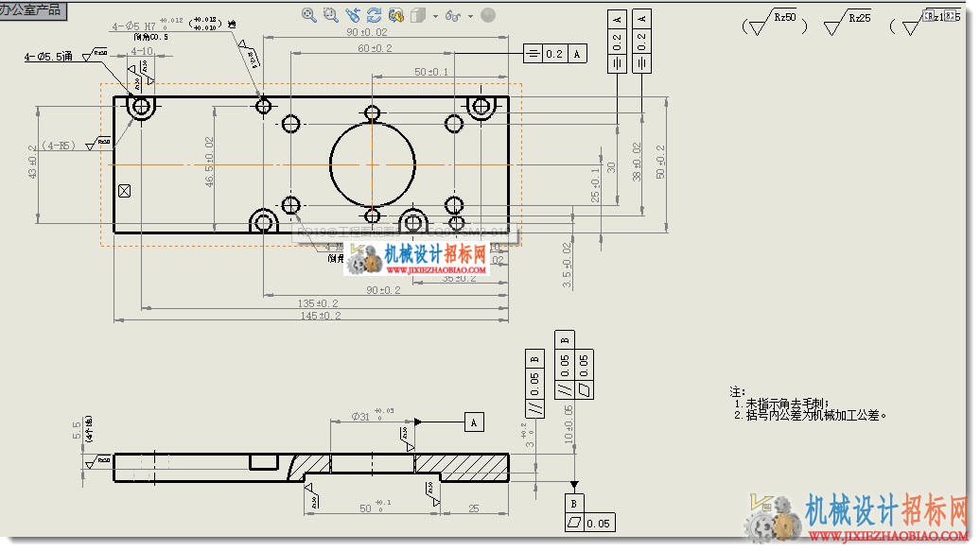Select datum A box on section view
980x551 pixels.
[x=474, y=422]
